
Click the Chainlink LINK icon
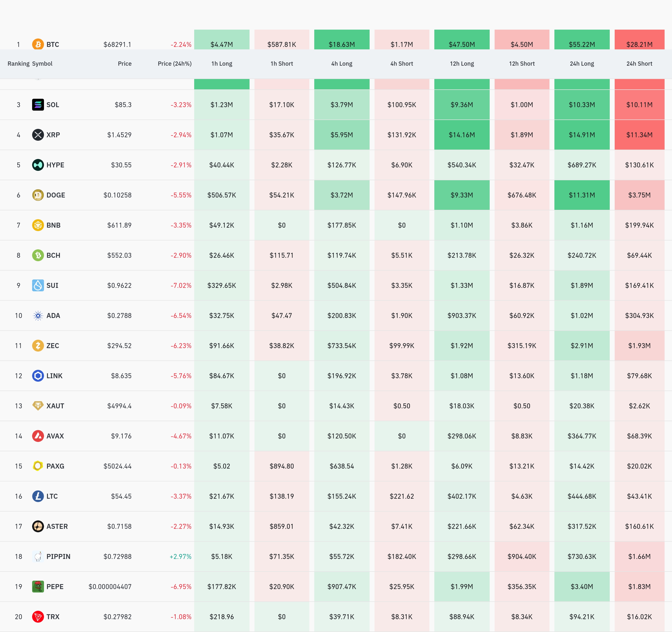[38, 375]
